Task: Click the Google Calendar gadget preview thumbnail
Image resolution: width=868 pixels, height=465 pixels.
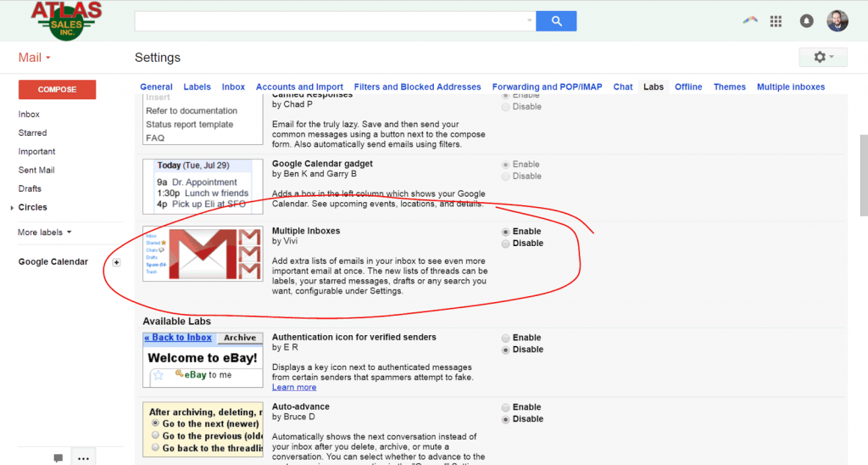Action: [x=203, y=186]
